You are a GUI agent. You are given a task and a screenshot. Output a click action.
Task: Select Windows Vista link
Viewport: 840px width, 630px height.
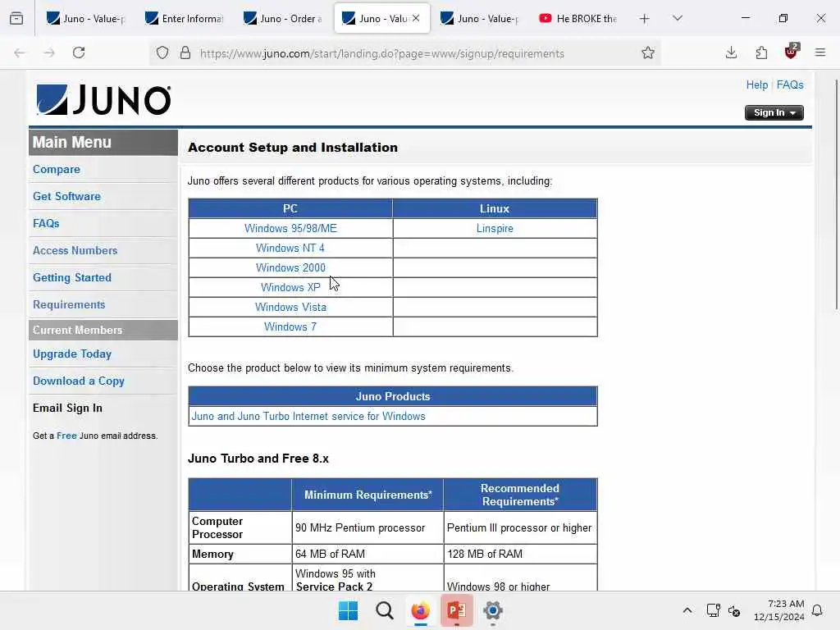pos(290,307)
